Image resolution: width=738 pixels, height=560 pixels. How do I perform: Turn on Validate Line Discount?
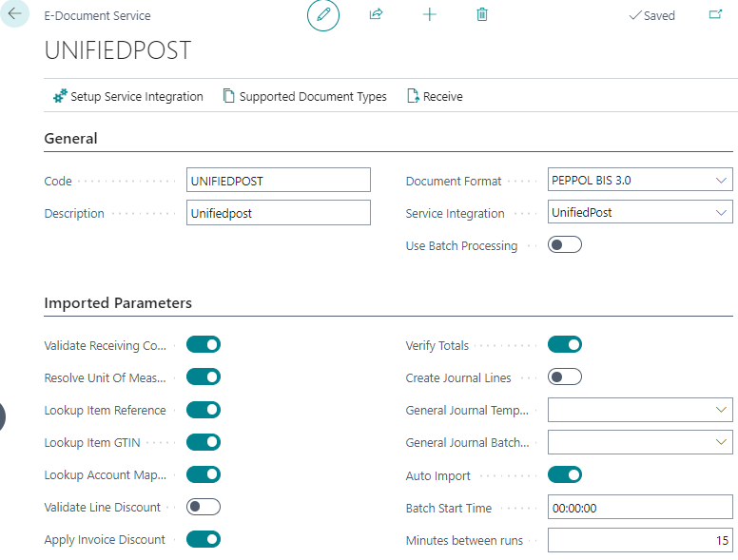(204, 507)
